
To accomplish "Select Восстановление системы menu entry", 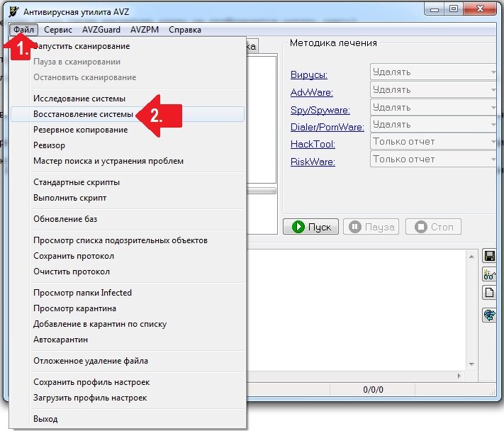I will point(128,114).
